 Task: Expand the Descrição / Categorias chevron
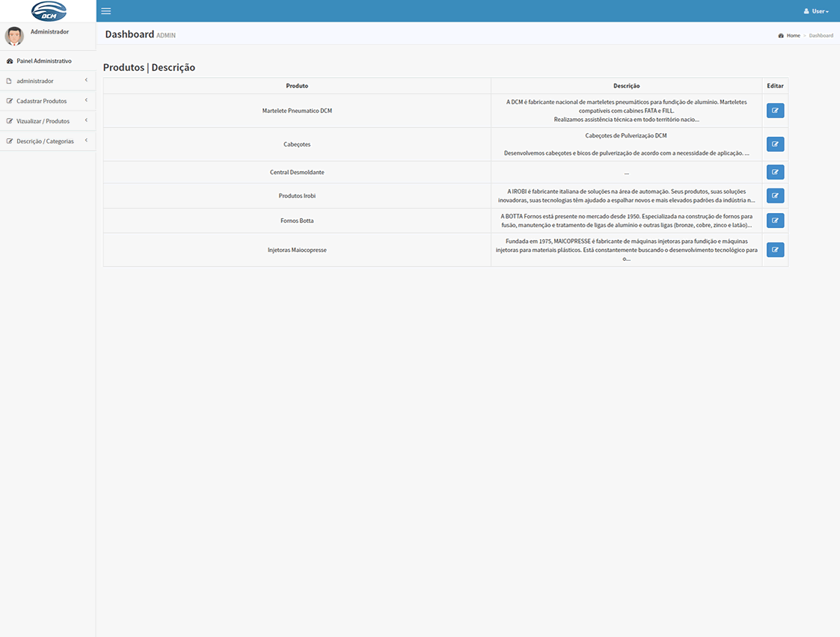86,141
